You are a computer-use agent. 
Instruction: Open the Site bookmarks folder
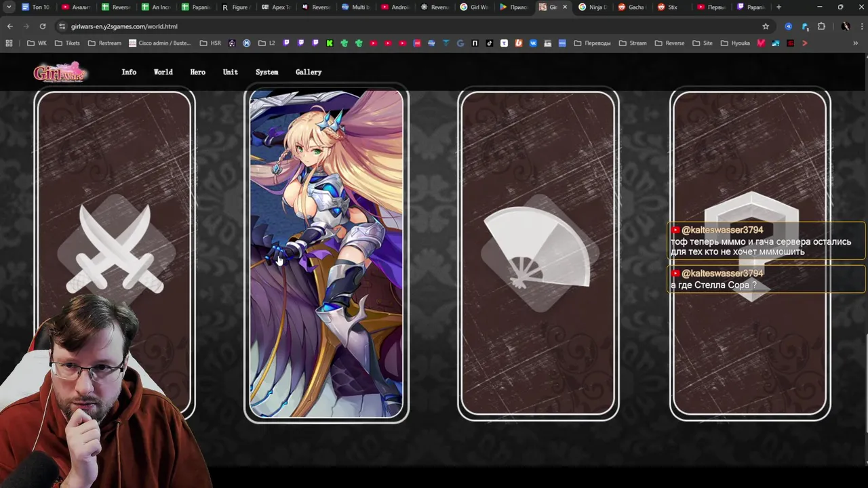click(x=702, y=43)
